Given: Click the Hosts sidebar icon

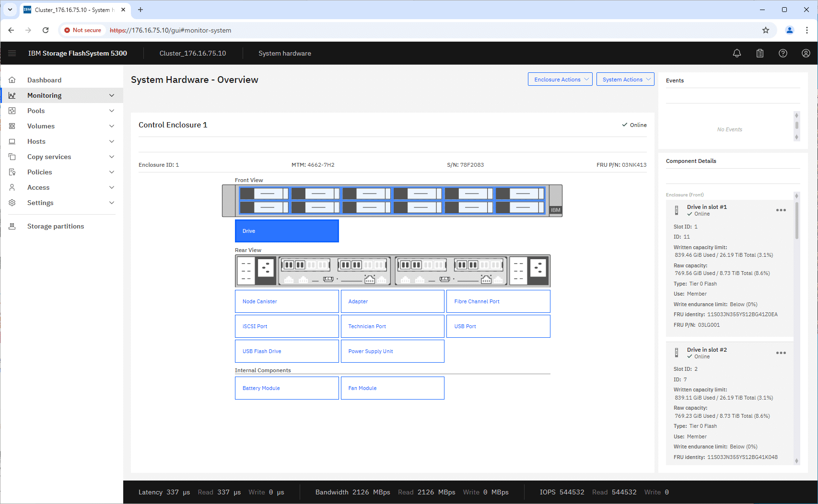Looking at the screenshot, I should 12,141.
